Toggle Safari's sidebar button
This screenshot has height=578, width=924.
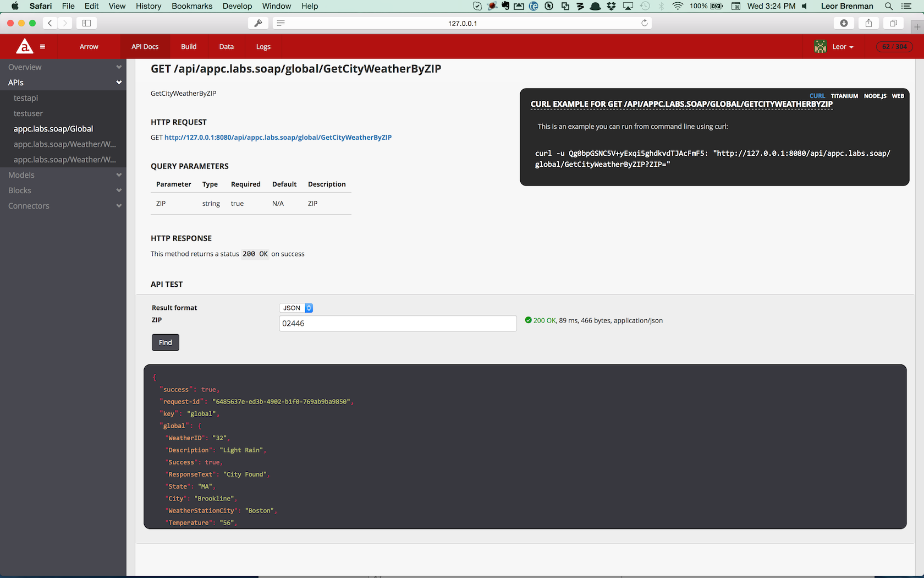point(86,23)
